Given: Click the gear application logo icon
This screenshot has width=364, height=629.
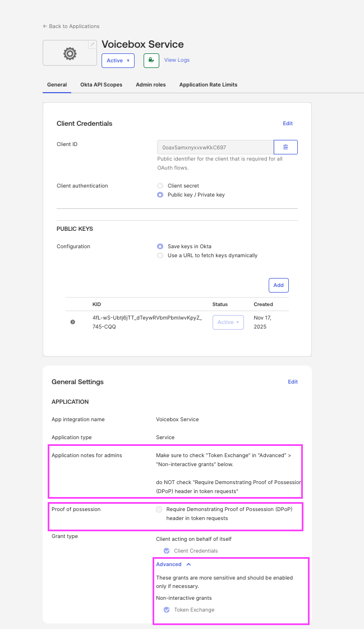Looking at the screenshot, I should [70, 53].
